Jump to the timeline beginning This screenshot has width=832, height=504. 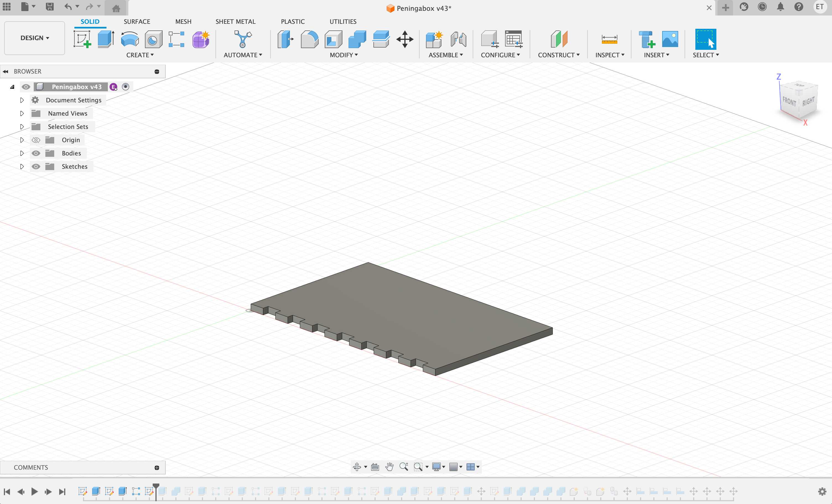7,492
